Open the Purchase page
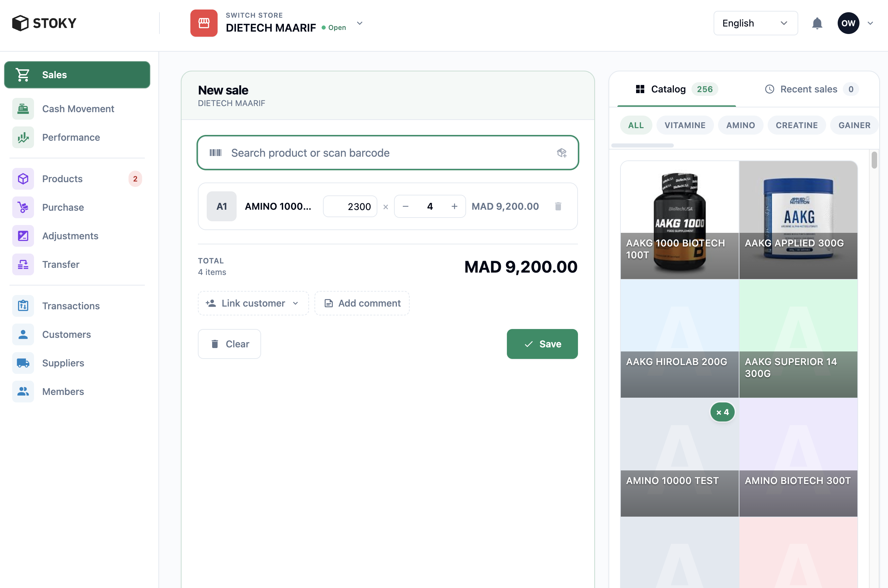The image size is (888, 588). [x=77, y=207]
